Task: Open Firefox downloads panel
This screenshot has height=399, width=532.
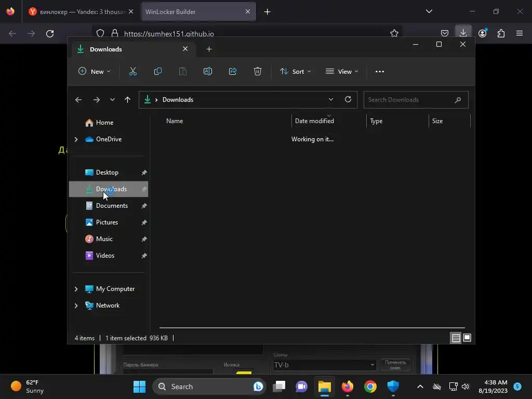Action: [463, 33]
